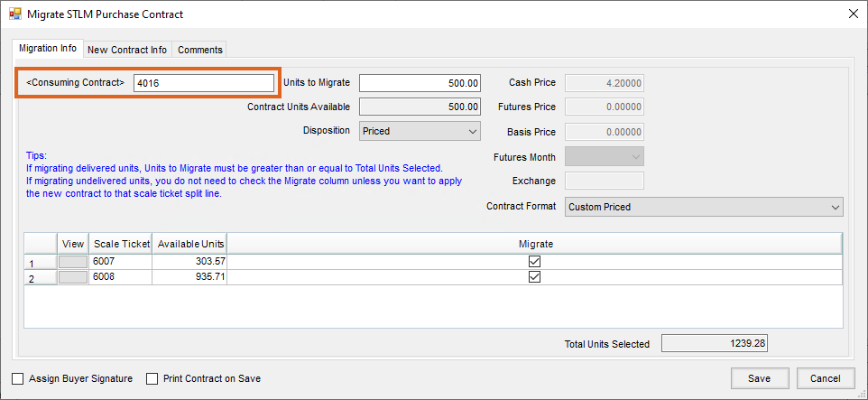
Task: Click the Save button
Action: tap(759, 378)
